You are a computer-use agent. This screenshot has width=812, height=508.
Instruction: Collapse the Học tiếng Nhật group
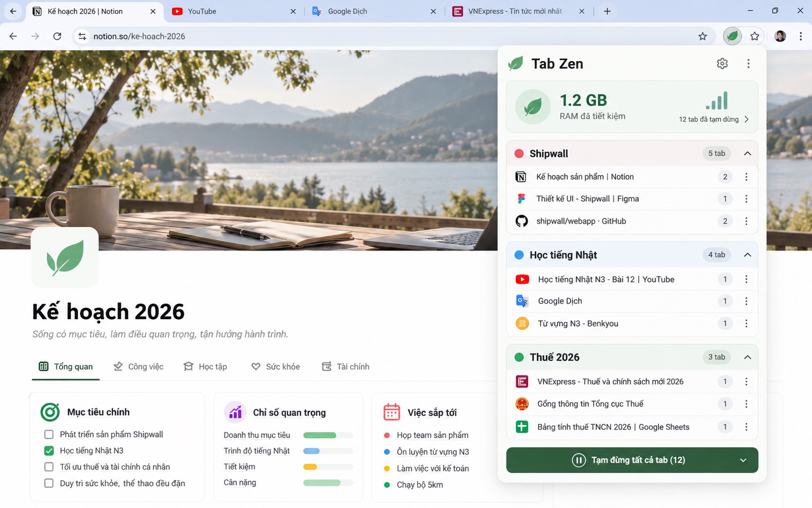(x=747, y=255)
